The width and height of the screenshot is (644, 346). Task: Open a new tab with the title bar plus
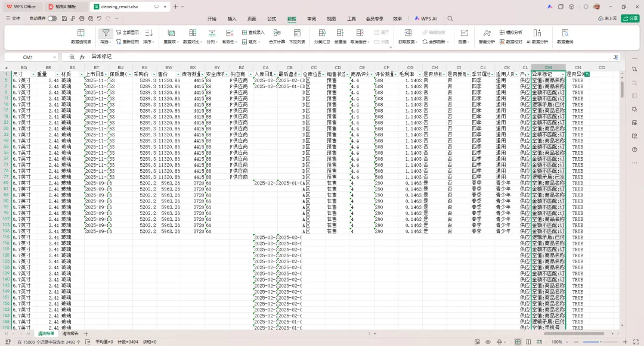click(x=175, y=7)
